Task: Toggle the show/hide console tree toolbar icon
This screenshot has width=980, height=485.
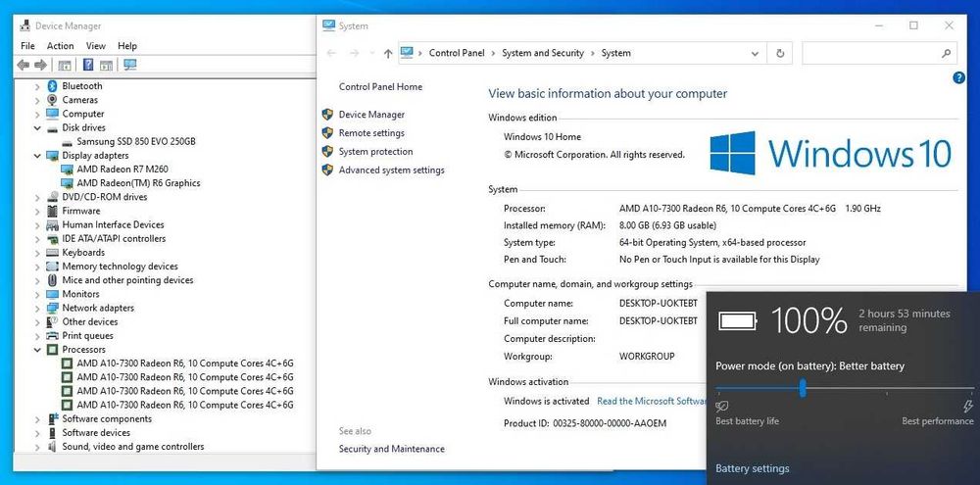Action: pyautogui.click(x=65, y=65)
